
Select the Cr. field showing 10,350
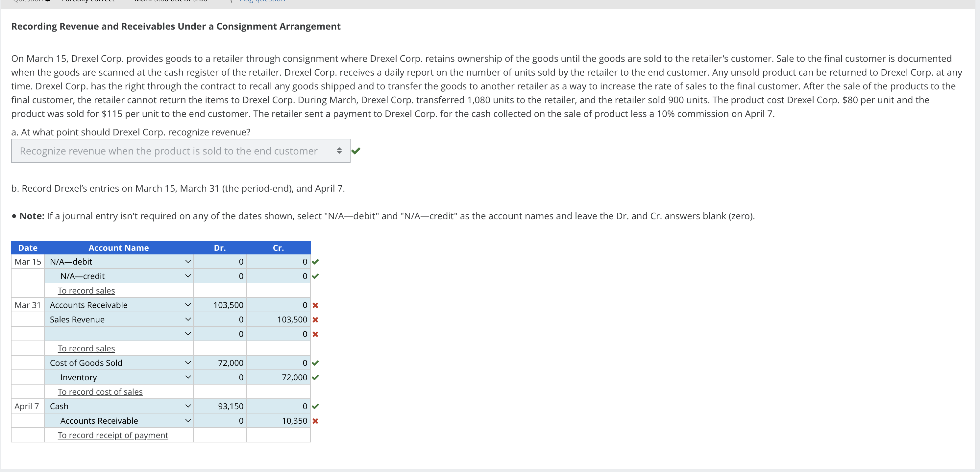click(279, 421)
